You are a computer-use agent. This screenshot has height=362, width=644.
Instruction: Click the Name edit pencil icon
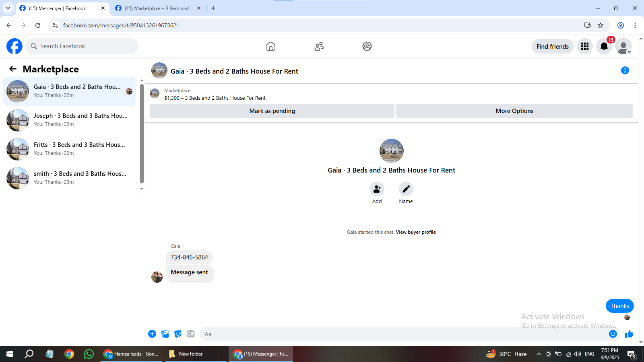[x=406, y=189]
